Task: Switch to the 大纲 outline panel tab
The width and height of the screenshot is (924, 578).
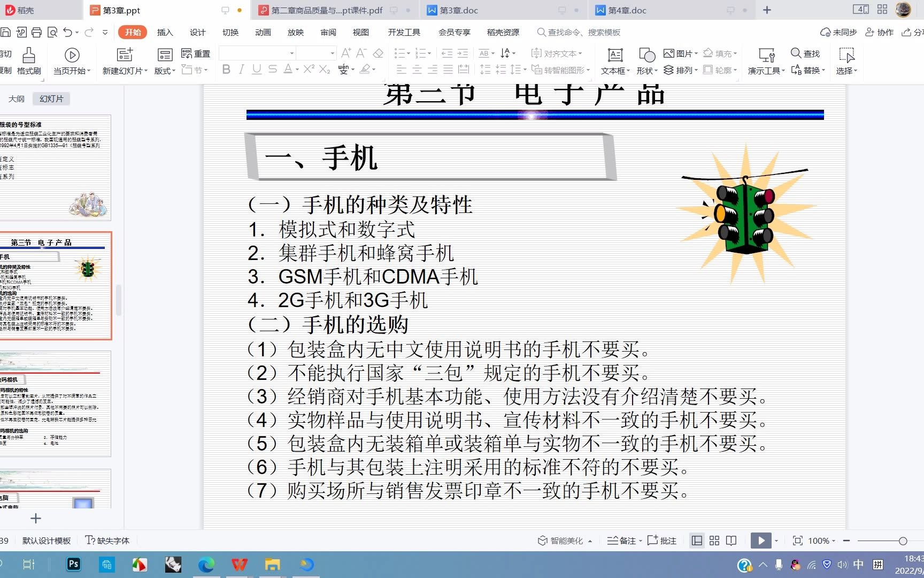Action: pyautogui.click(x=17, y=98)
